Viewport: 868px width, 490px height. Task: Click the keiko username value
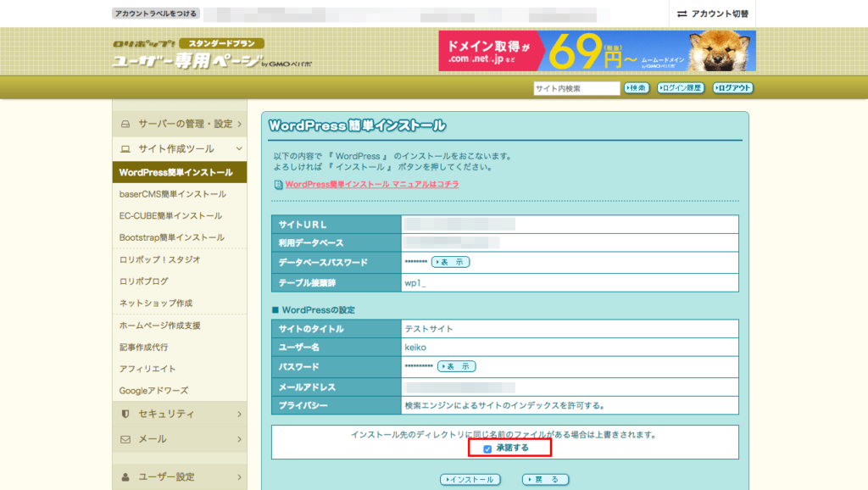point(415,348)
